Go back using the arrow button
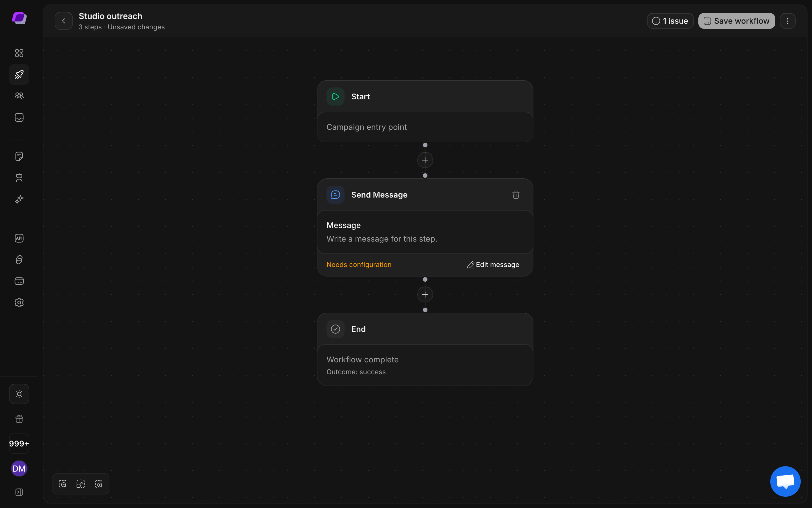The image size is (812, 508). pos(64,21)
